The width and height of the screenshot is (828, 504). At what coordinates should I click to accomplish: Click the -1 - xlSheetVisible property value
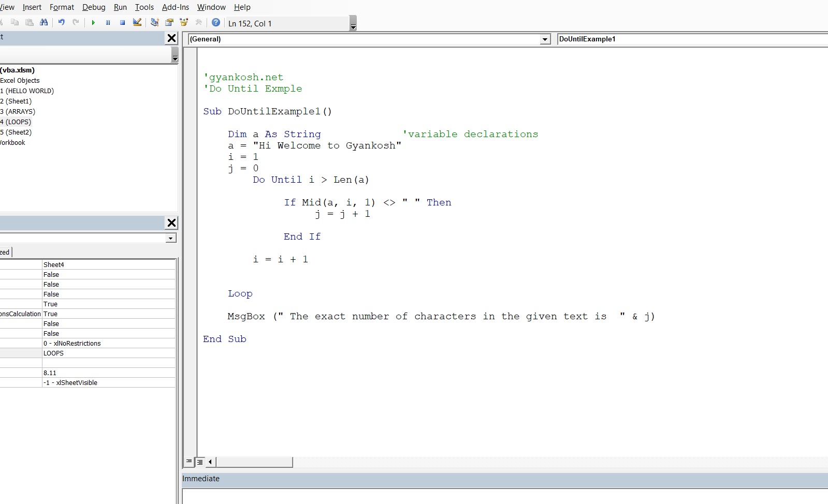tap(109, 382)
